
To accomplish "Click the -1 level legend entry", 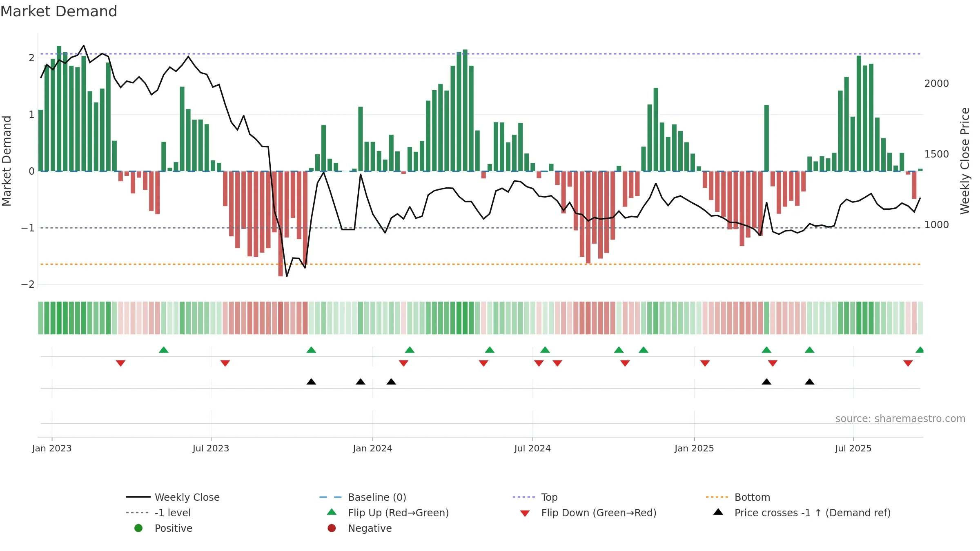I will (158, 513).
